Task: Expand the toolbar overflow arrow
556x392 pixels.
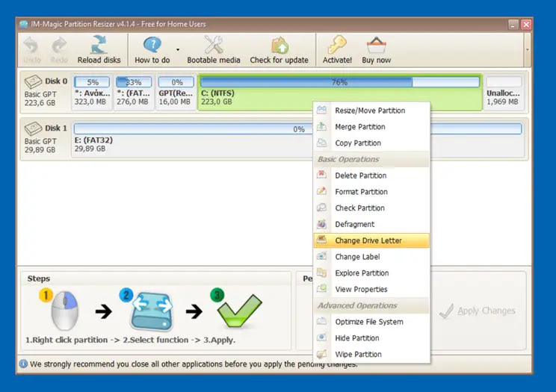Action: [x=528, y=49]
